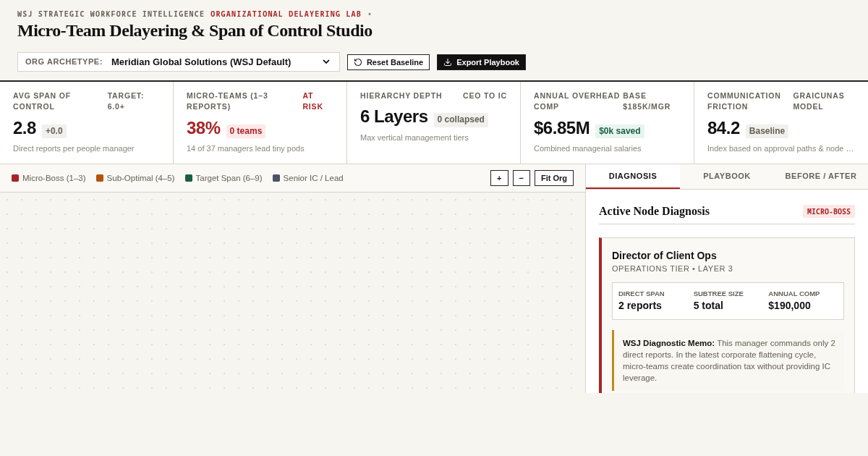This screenshot has width=868, height=456.
Task: Click the dropdown chevron beside Meridian Global Solutions
Action: [x=326, y=62]
